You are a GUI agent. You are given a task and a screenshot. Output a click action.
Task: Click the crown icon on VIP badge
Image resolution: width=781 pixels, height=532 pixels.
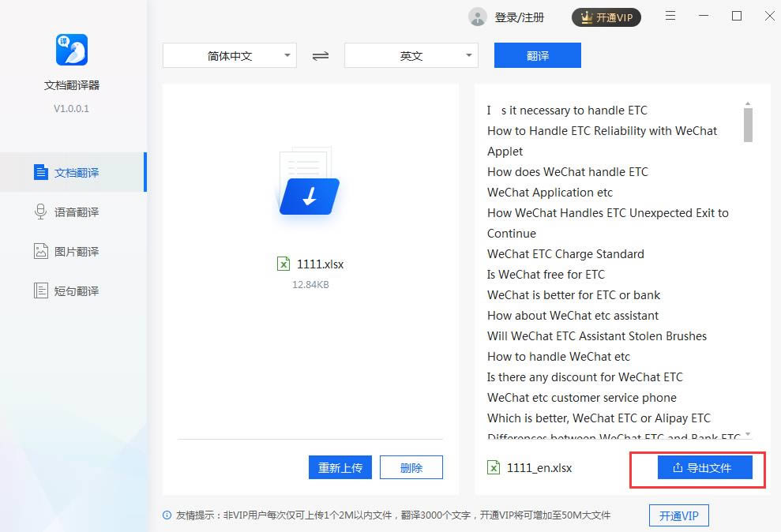click(x=588, y=17)
